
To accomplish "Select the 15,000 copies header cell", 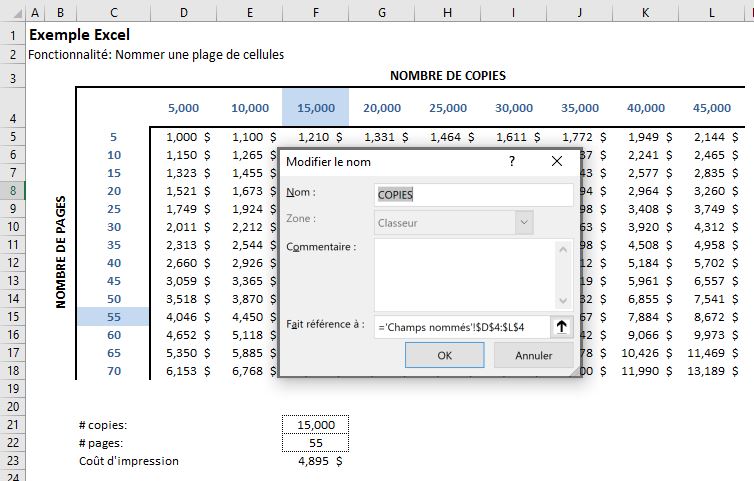I will [315, 108].
